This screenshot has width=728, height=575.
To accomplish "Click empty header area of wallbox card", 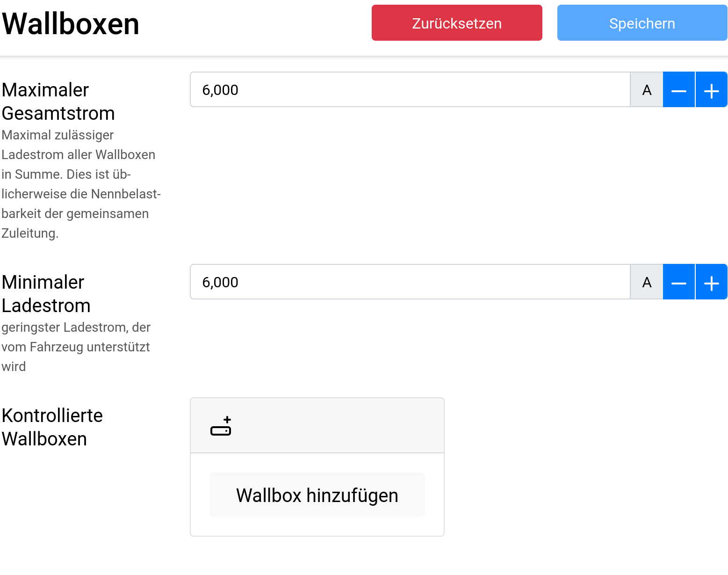I will pyautogui.click(x=337, y=426).
